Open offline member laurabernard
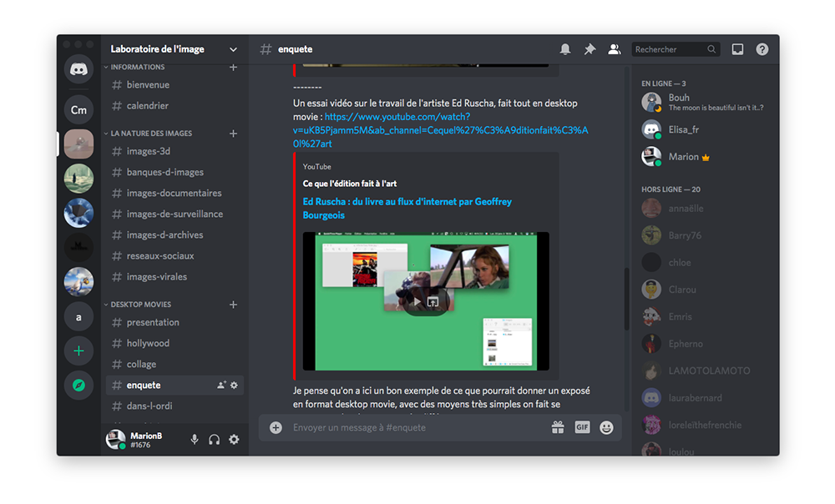Screen dimensions: 835x504 point(703,397)
